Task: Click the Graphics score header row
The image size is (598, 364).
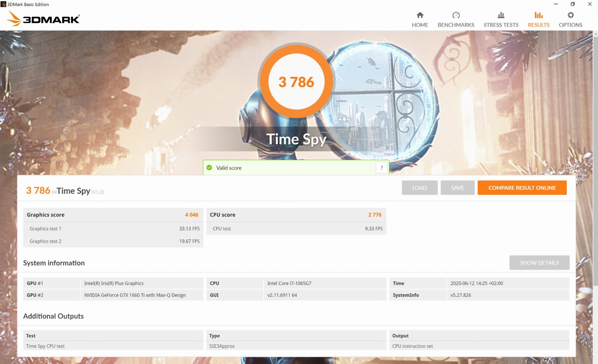Action: (x=113, y=215)
